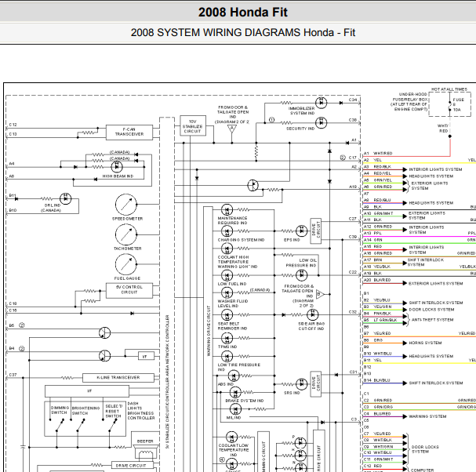Click the 'A3 RED/BLK' wire label
476x472 pixels.
point(378,167)
